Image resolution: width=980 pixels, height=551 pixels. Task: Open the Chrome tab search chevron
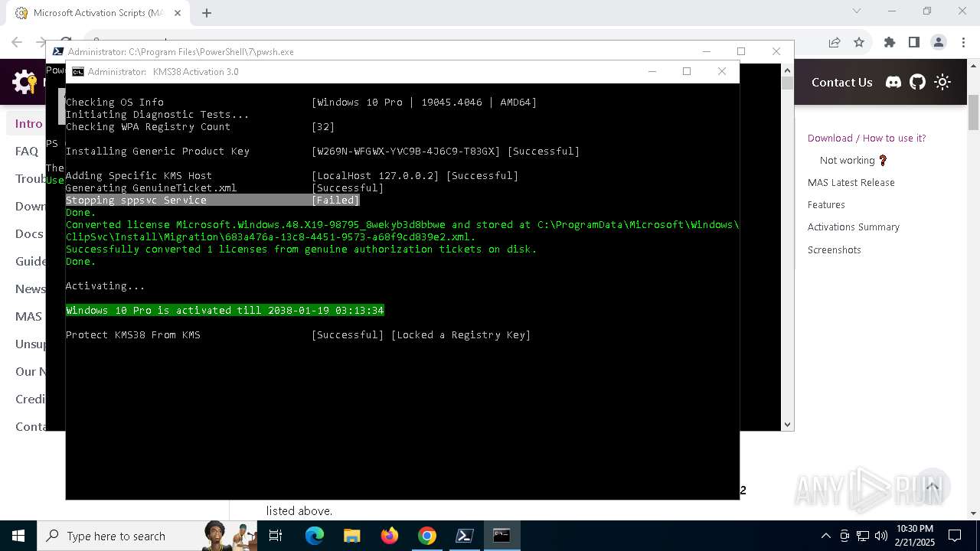pyautogui.click(x=857, y=11)
